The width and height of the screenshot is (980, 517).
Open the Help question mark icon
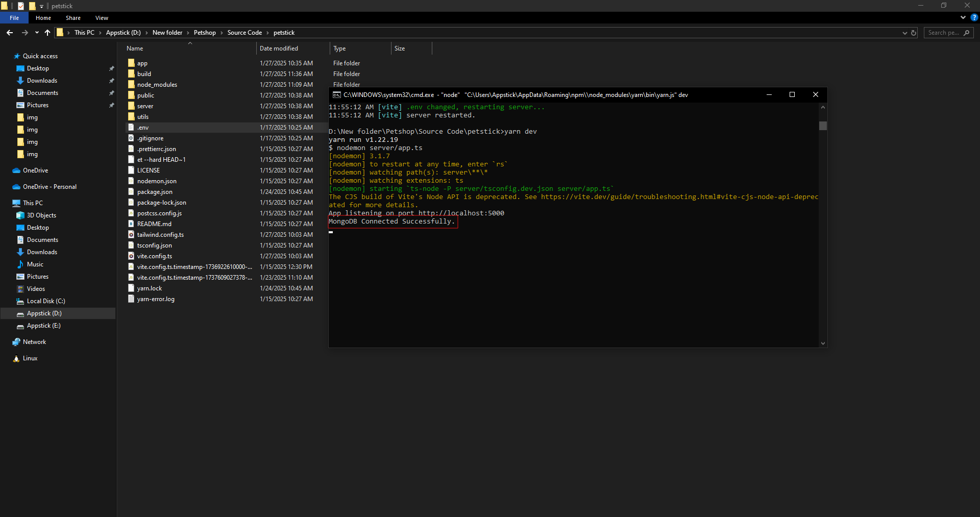(974, 17)
